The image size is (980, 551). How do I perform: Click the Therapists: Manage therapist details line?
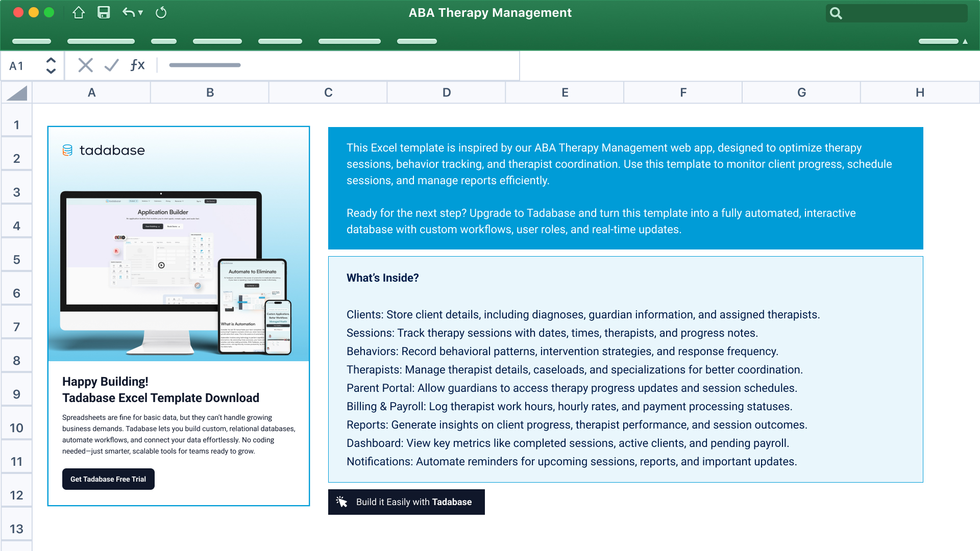(574, 370)
